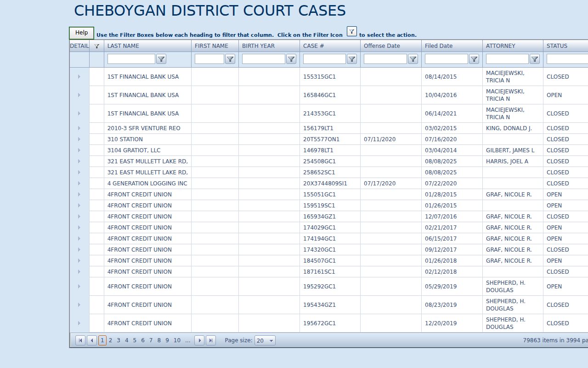Click attorney HARRIS, JOEL A
The width and height of the screenshot is (588, 368).
507,161
